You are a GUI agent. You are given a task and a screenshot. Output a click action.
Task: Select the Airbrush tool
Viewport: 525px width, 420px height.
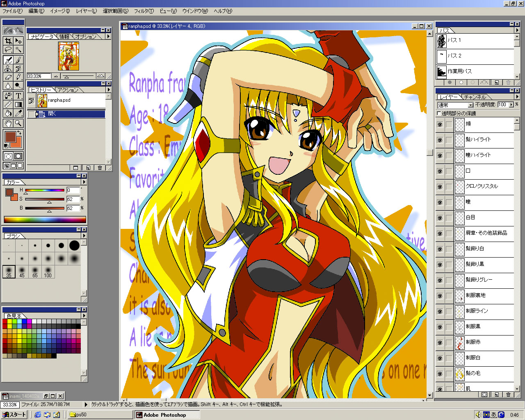coord(8,59)
